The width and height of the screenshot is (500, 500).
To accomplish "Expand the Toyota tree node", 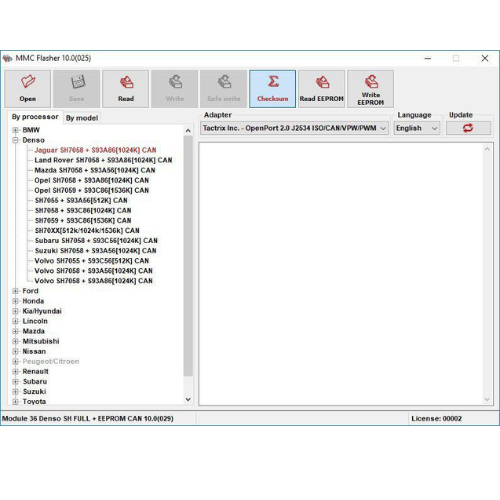I will point(15,402).
